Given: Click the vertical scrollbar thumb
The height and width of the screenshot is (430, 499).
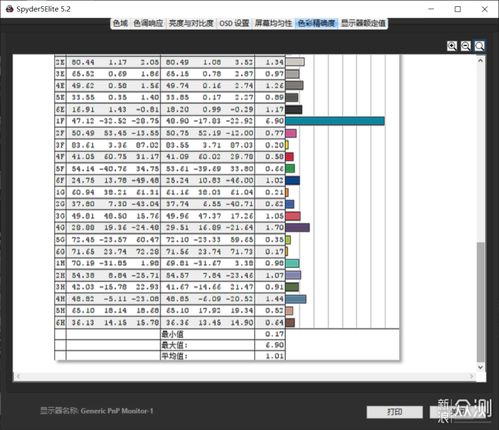Looking at the screenshot, I should pos(480,302).
